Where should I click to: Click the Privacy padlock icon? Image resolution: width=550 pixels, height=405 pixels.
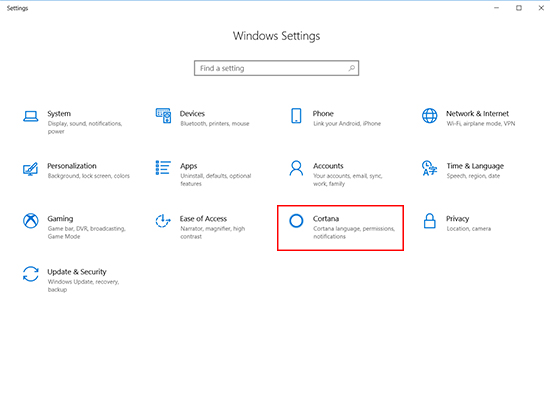(429, 221)
